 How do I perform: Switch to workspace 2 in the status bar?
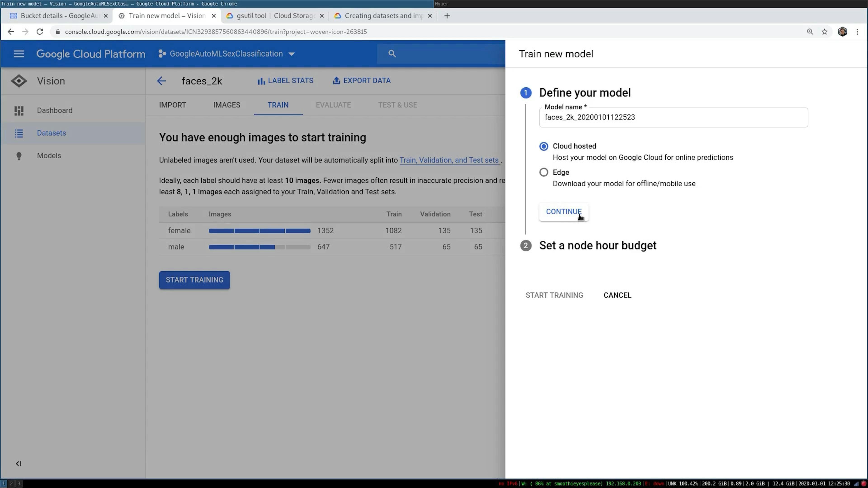coord(11,484)
